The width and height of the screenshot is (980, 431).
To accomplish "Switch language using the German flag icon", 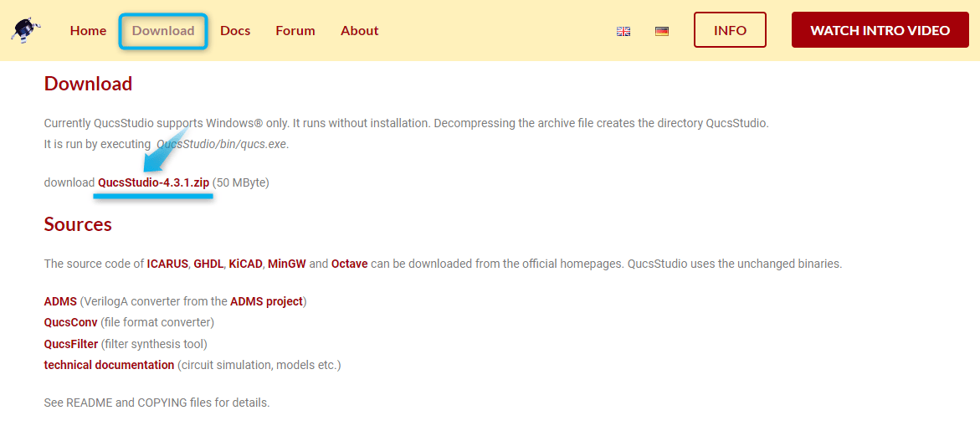I will [662, 31].
